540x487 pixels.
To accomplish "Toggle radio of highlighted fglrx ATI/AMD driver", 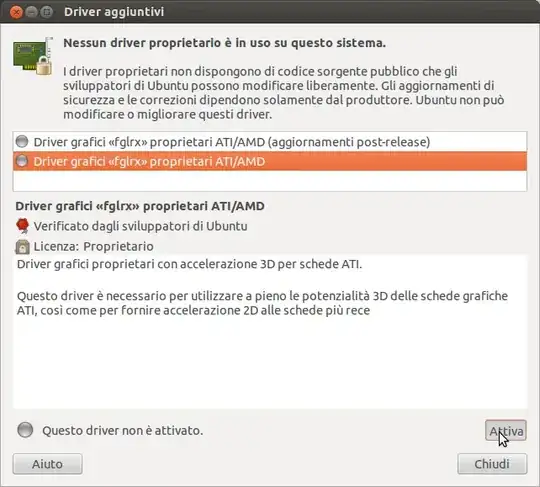I will (x=22, y=161).
